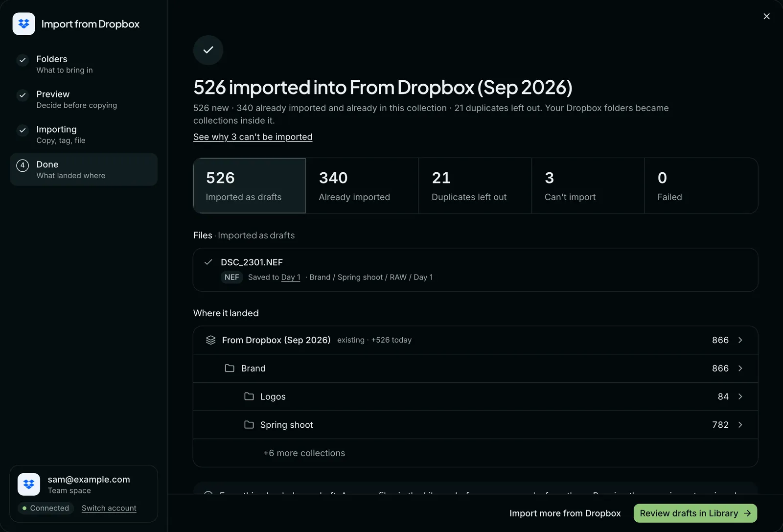Show +6 more collections
The height and width of the screenshot is (532, 783).
pos(304,453)
